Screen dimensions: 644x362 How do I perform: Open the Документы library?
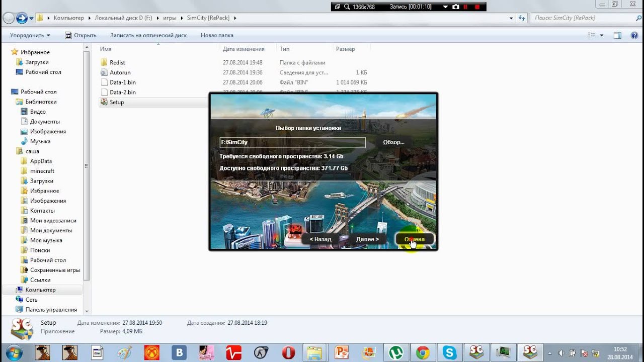[45, 122]
